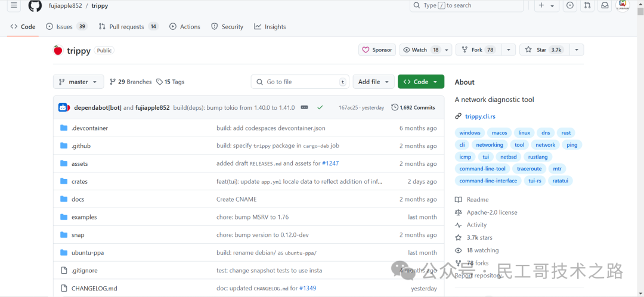Open the crates folder
Screen dimensions: 644x297
coord(79,181)
